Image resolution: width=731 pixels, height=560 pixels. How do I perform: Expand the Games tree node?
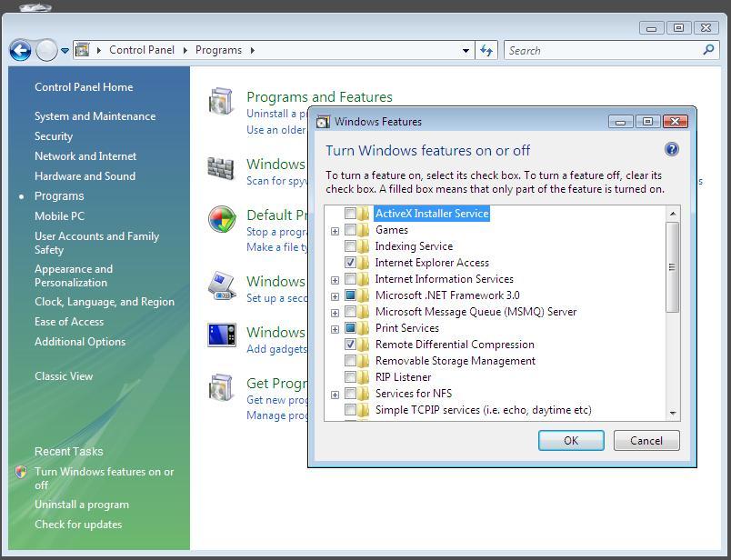(335, 231)
